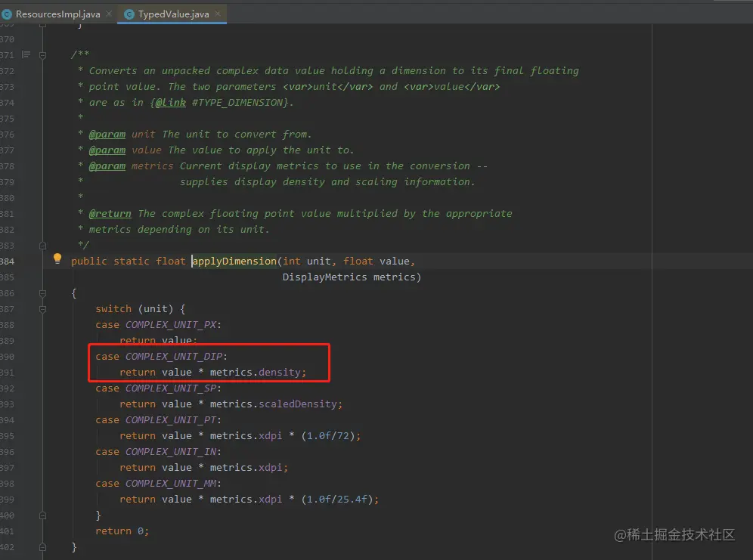Click COMPLEX_UNIT_IN constant

[171, 452]
